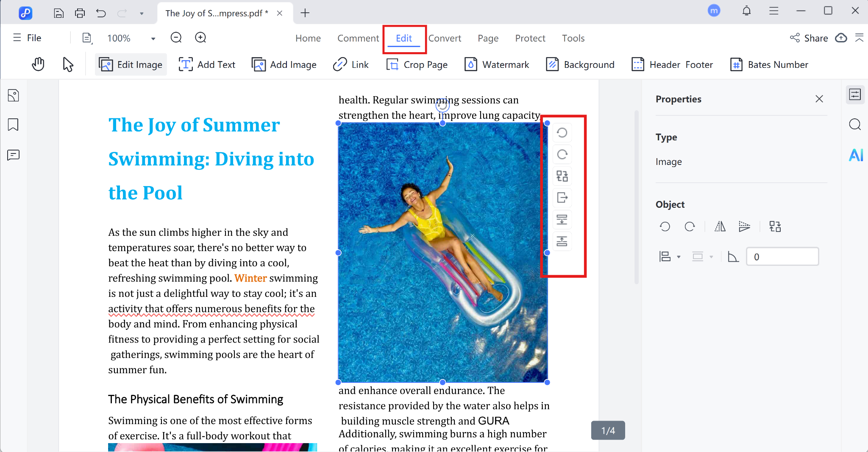Flip the selected image horizontally
The width and height of the screenshot is (868, 452).
719,226
